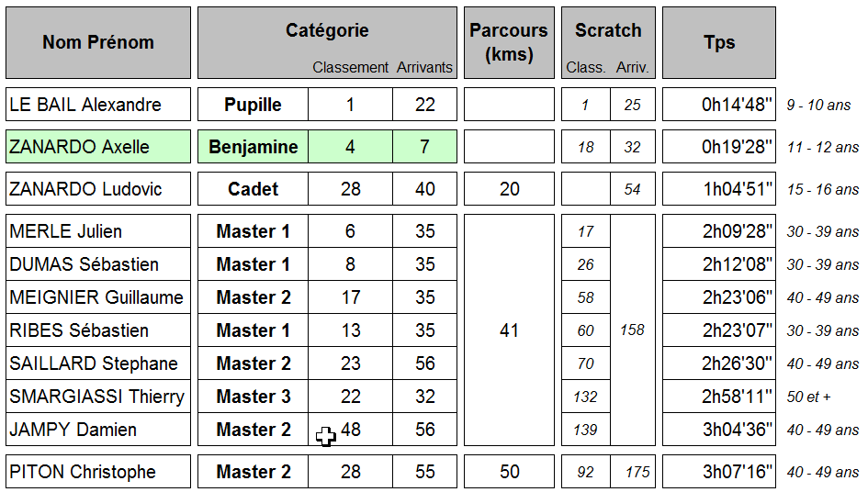
Task: Click the 'Parcours (kms)' header cell
Action: [508, 42]
